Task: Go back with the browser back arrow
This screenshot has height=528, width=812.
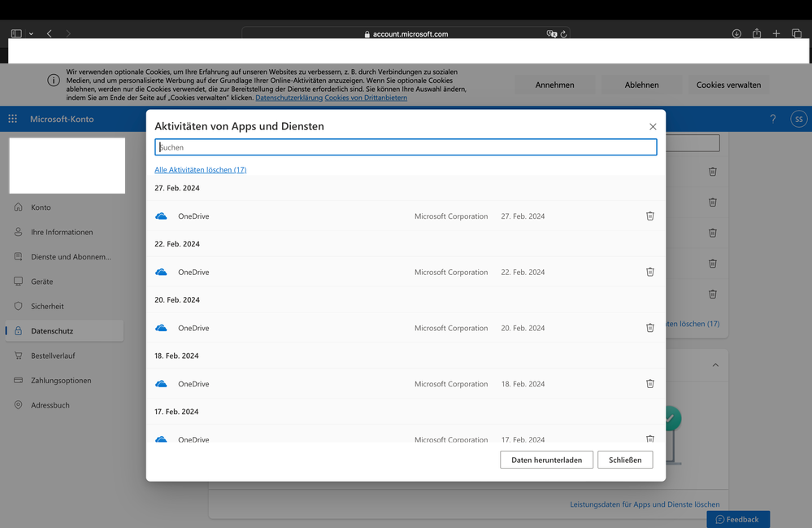Action: tap(50, 33)
